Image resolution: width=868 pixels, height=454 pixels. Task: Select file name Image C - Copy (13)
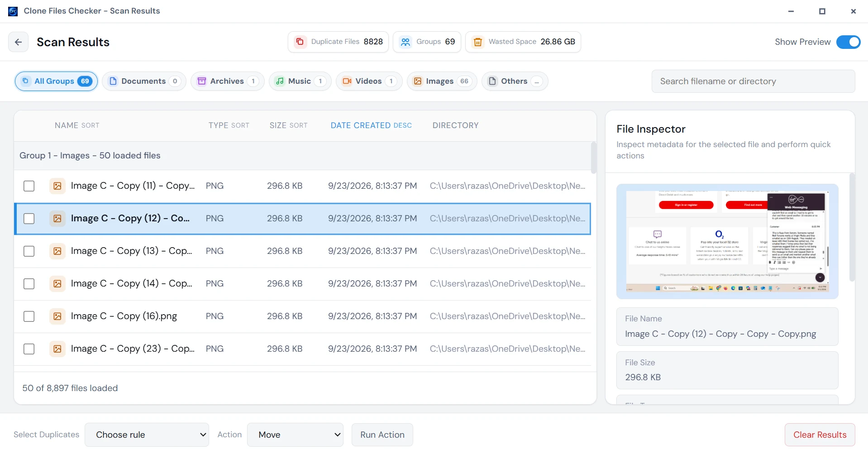click(131, 251)
